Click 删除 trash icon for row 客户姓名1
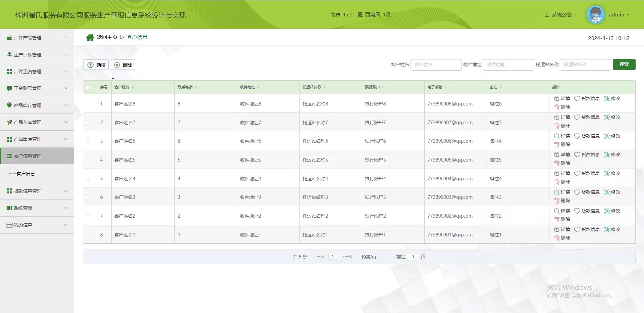This screenshot has height=313, width=644. (x=557, y=238)
